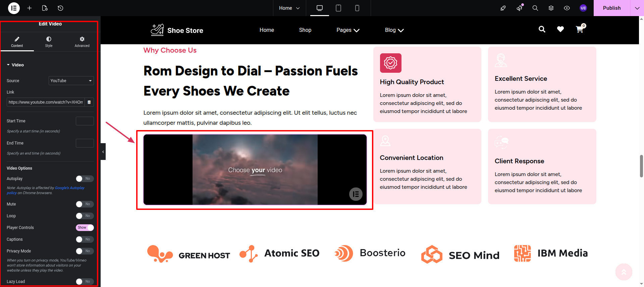Open the Structure layers icon

coord(551,8)
